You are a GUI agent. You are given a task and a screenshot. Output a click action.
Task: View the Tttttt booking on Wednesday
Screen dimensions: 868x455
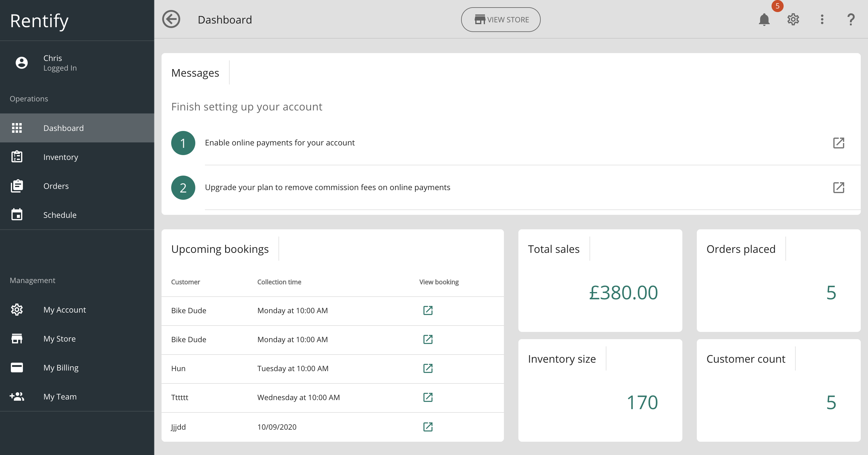pyautogui.click(x=428, y=397)
